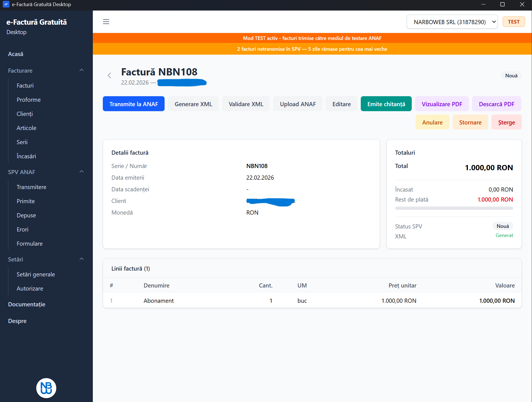
Task: Click Descarcă PDF button
Action: [496, 104]
